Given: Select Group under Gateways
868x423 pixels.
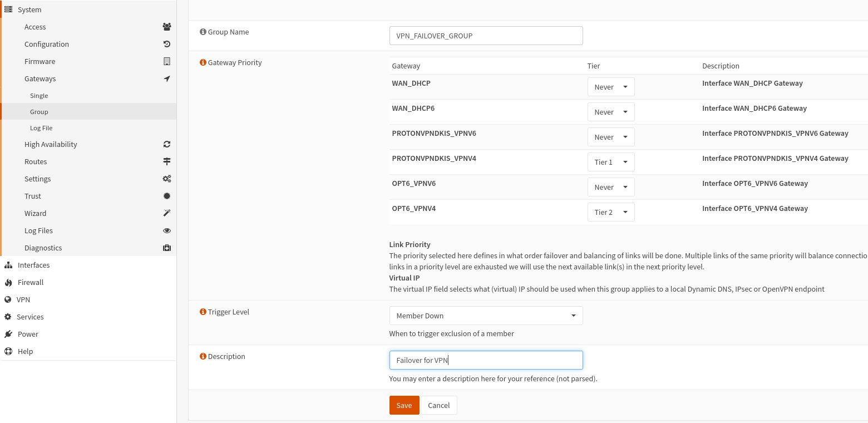Looking at the screenshot, I should (89, 111).
